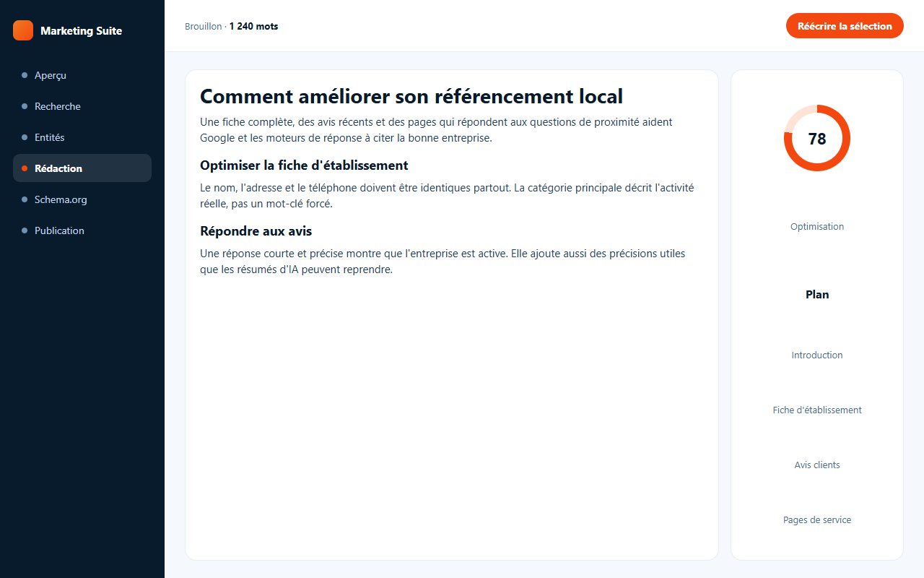924x578 pixels.
Task: Click the Réécrire la sélection button
Action: 845,26
